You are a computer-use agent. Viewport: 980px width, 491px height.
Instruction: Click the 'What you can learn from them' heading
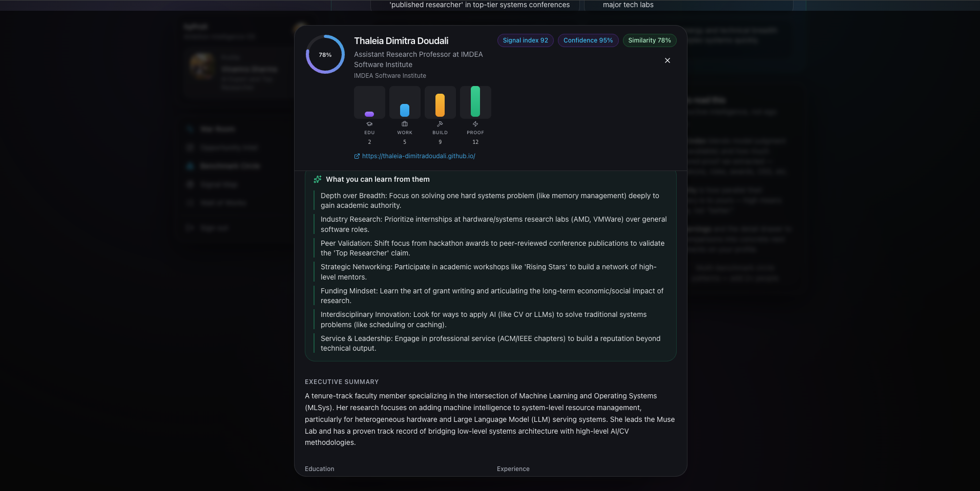tap(378, 179)
